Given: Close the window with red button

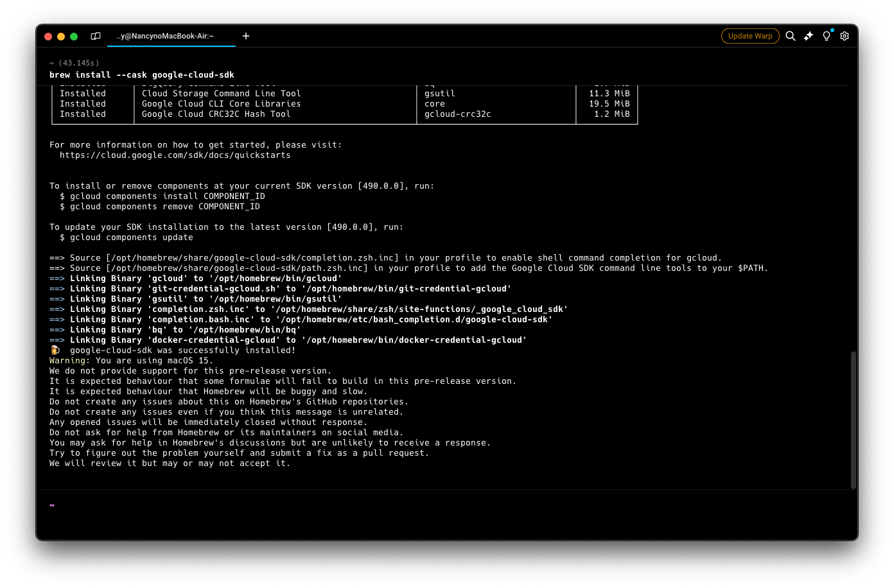Looking at the screenshot, I should 48,37.
